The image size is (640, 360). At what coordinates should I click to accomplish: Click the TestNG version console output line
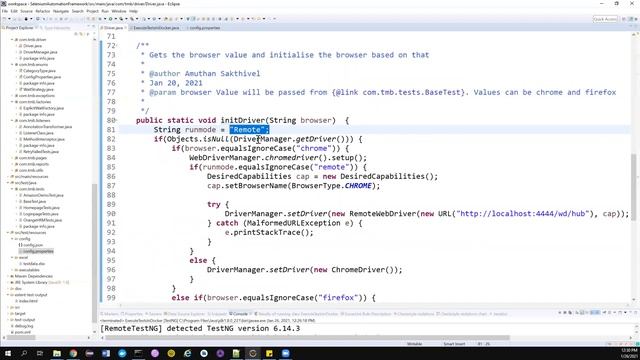[200, 329]
